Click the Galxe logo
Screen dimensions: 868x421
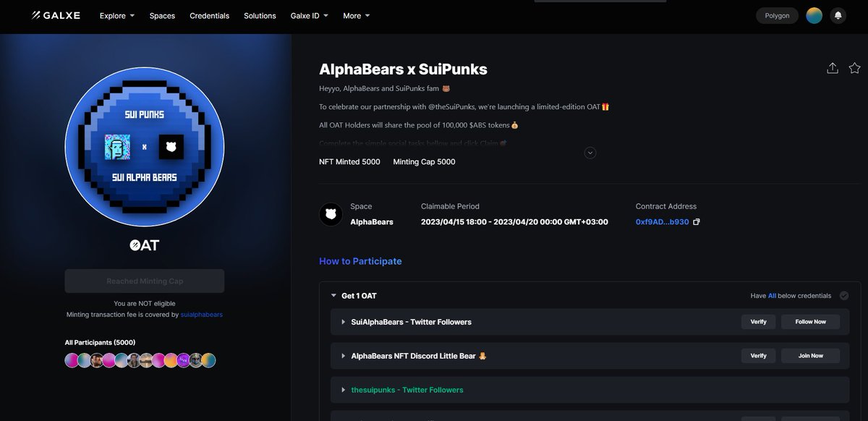tap(56, 15)
